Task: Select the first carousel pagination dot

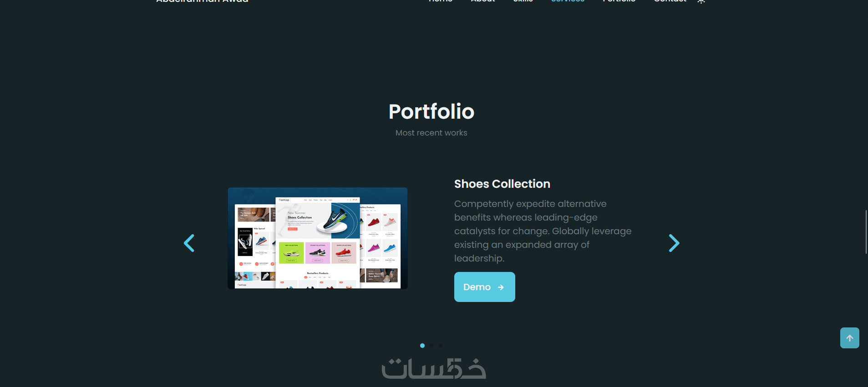Action: pyautogui.click(x=422, y=346)
